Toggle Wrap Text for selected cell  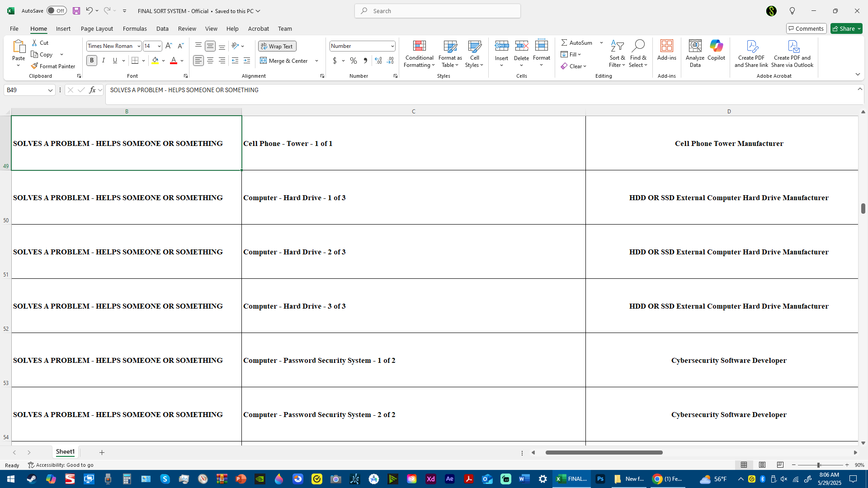click(x=277, y=46)
